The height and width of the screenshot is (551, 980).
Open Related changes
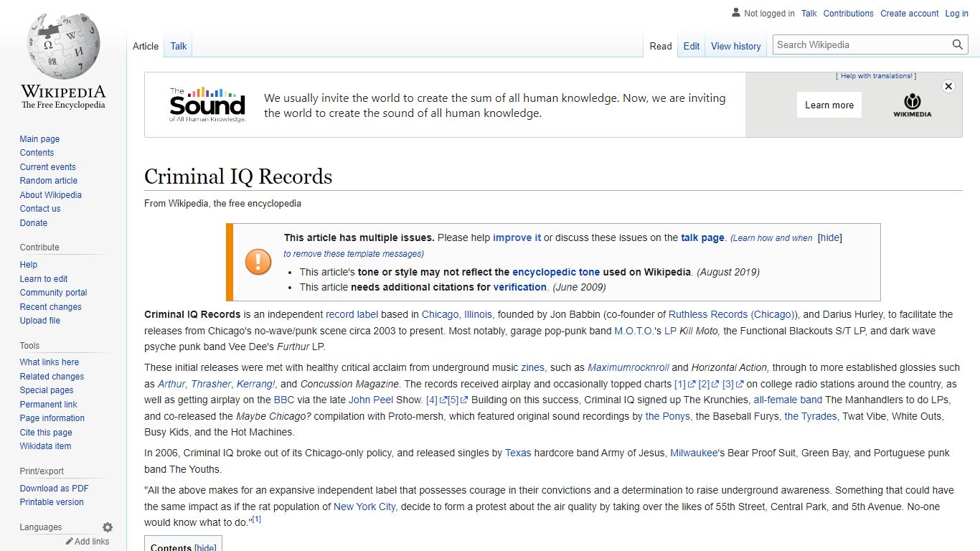point(52,377)
